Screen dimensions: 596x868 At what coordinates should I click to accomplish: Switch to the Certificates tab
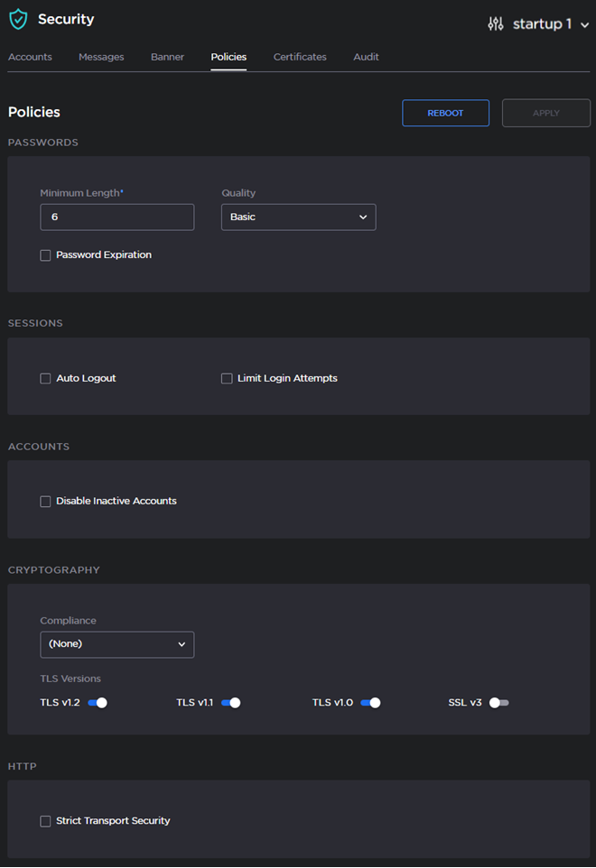tap(300, 56)
